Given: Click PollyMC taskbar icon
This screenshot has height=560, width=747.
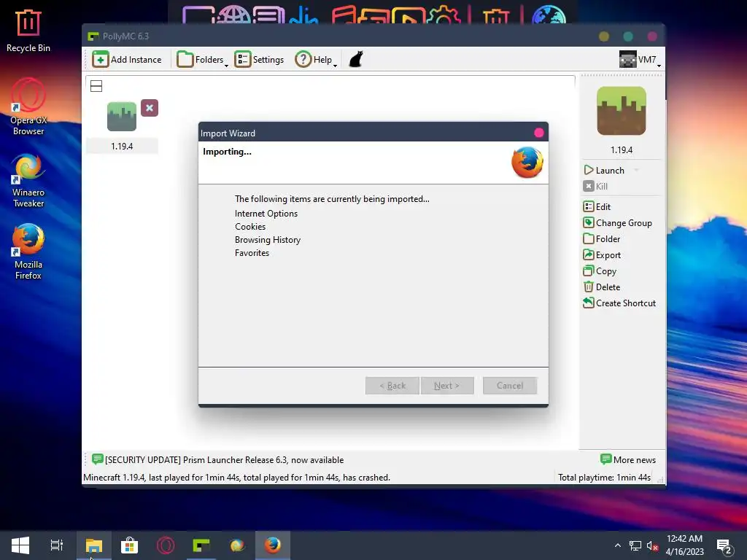Looking at the screenshot, I should point(201,545).
